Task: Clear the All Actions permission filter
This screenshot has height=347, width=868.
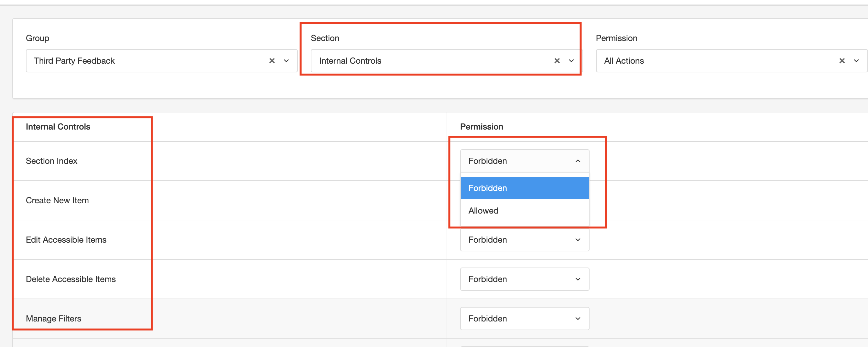Action: click(842, 61)
